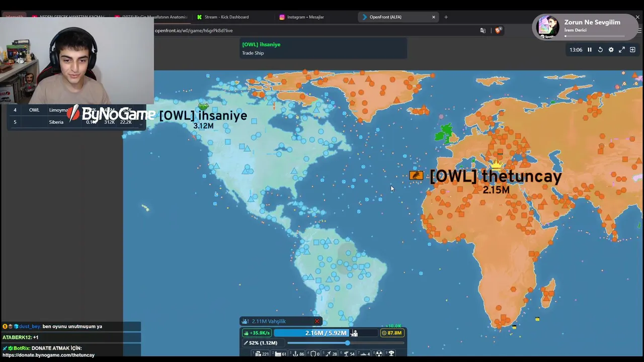644x362 pixels.
Task: Pause the game using the pause icon
Action: pos(590,50)
